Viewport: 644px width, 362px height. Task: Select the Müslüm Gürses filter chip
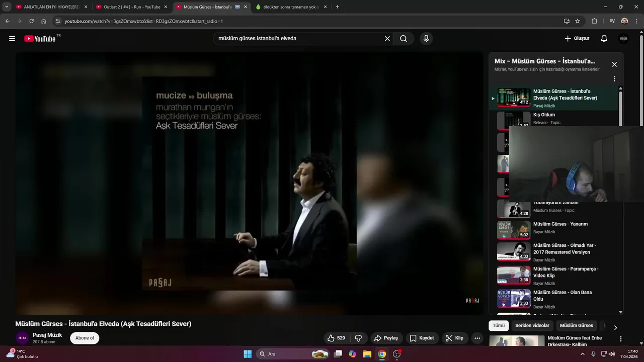tap(577, 326)
